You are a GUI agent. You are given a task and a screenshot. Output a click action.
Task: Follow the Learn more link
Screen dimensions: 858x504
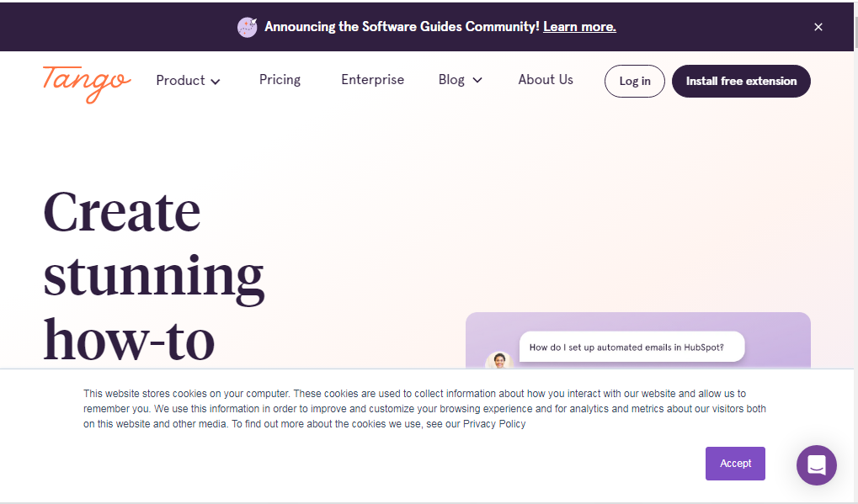coord(579,27)
